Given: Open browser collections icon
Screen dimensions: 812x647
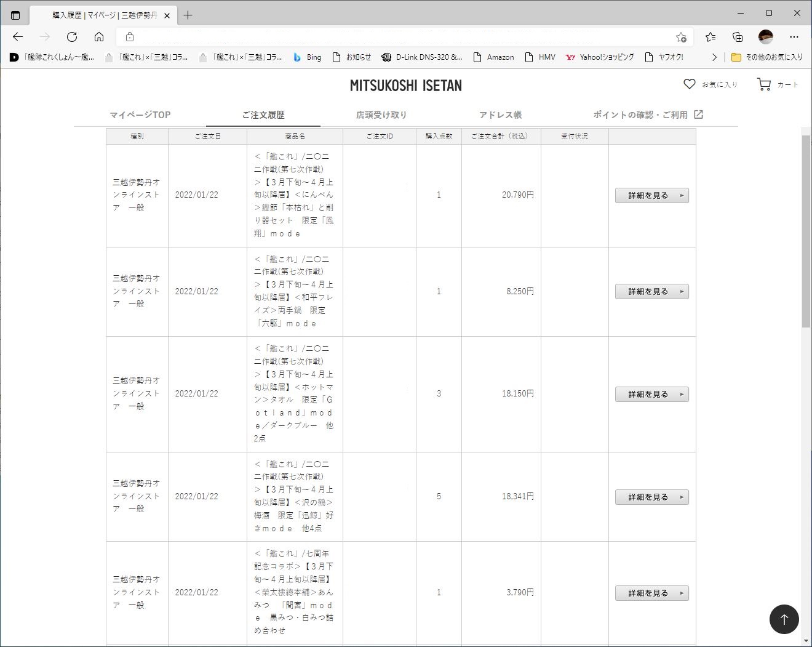Looking at the screenshot, I should [x=738, y=37].
